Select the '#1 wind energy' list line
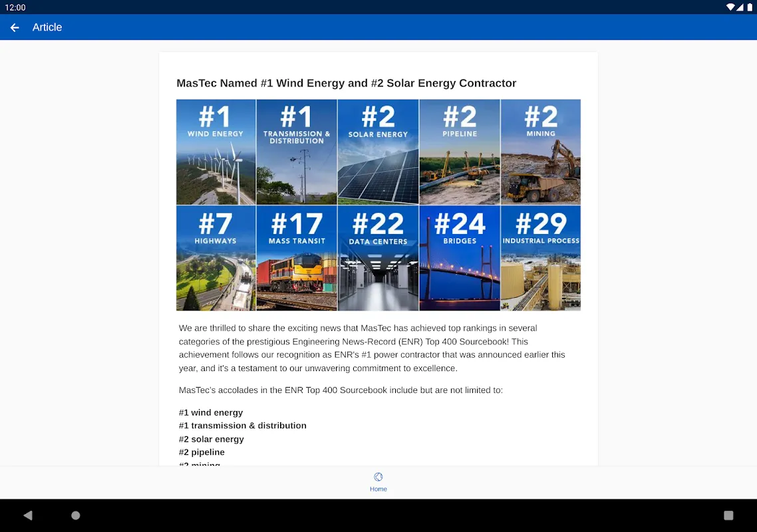This screenshot has width=757, height=532. coord(211,412)
